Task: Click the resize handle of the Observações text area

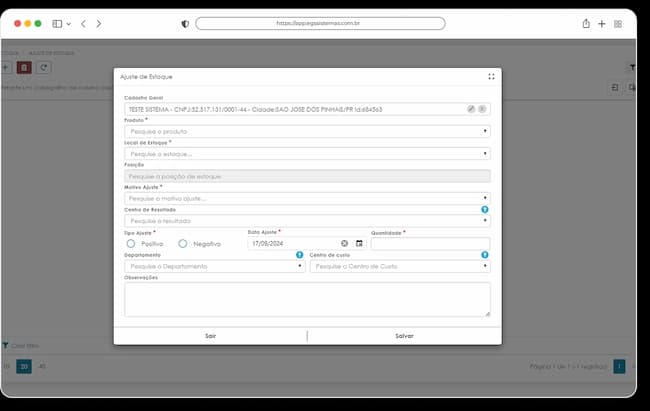Action: tap(488, 314)
